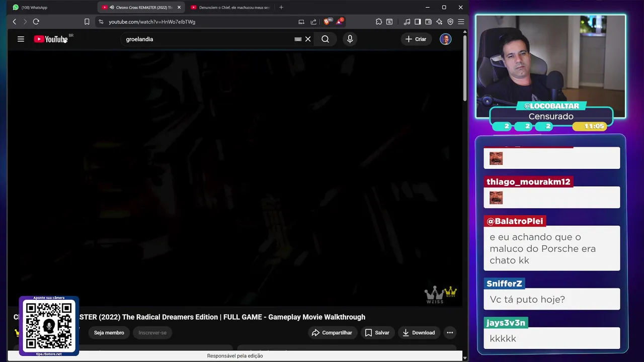This screenshot has width=644, height=362.
Task: Open the Leo AI sparkle icon
Action: 439,22
